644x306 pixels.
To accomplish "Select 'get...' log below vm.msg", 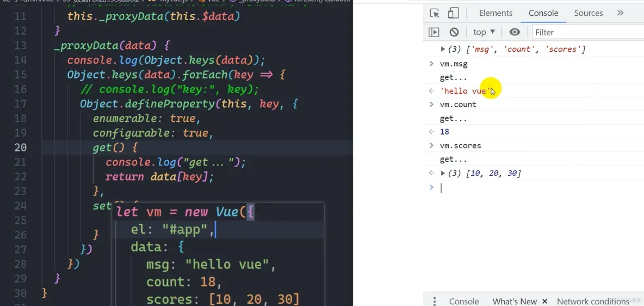I will click(x=454, y=77).
